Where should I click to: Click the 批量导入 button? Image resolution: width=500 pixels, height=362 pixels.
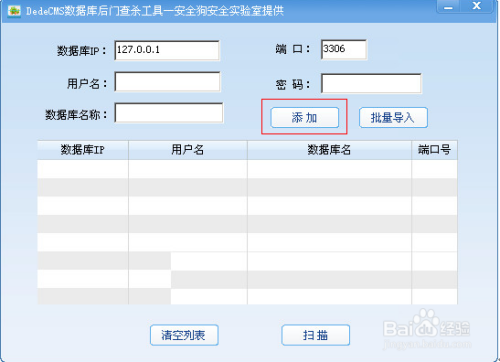pyautogui.click(x=393, y=117)
